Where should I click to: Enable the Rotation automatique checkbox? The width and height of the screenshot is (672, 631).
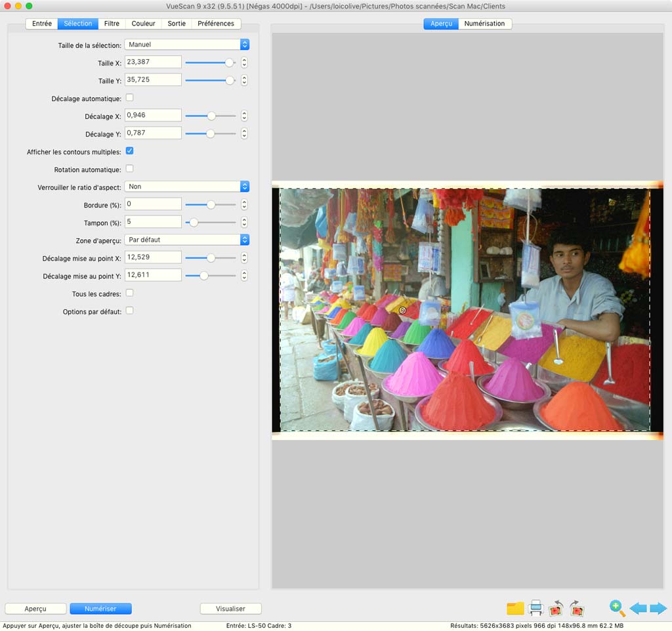click(x=129, y=169)
